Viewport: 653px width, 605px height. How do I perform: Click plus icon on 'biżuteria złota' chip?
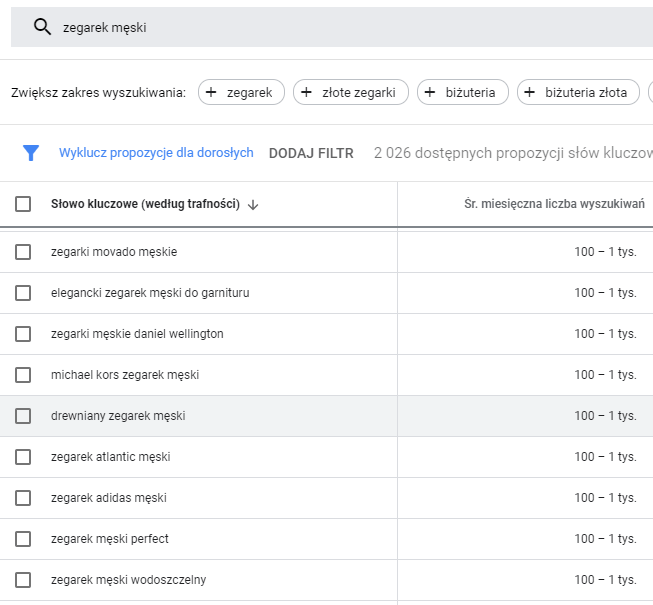(530, 93)
